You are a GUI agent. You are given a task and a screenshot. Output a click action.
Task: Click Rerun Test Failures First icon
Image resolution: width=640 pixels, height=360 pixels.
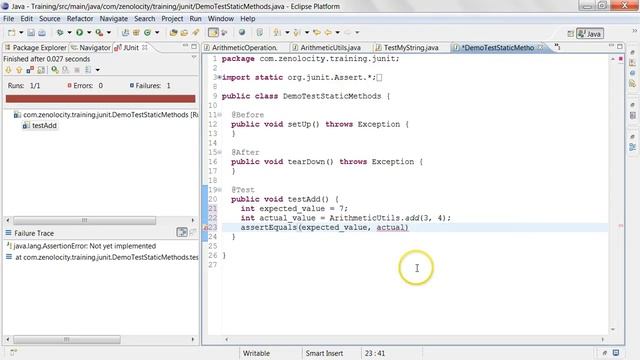[65, 70]
